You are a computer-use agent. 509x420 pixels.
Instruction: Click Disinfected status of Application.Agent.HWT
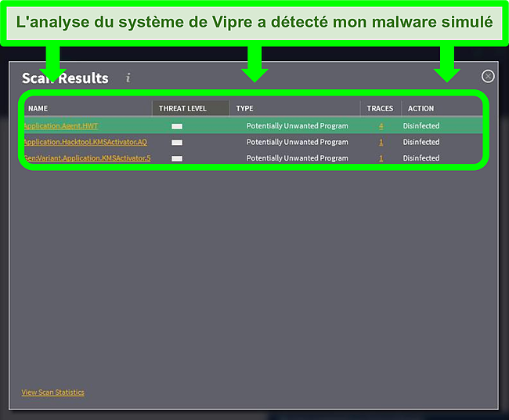(421, 125)
